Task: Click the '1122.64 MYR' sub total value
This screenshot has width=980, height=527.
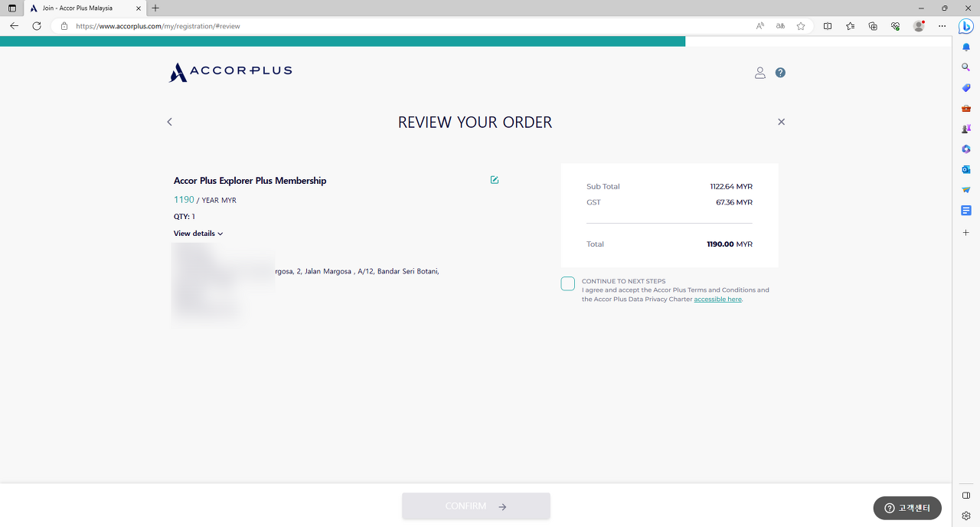Action: [x=731, y=187]
